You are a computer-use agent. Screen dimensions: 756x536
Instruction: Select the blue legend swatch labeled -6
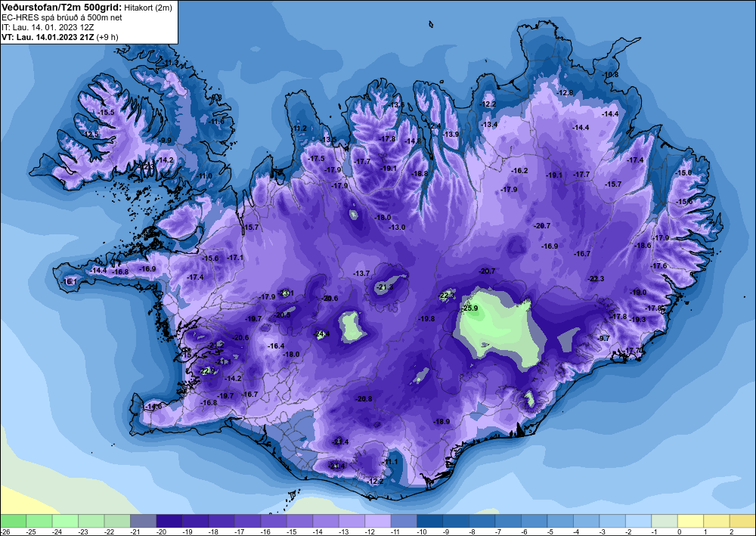(534, 521)
